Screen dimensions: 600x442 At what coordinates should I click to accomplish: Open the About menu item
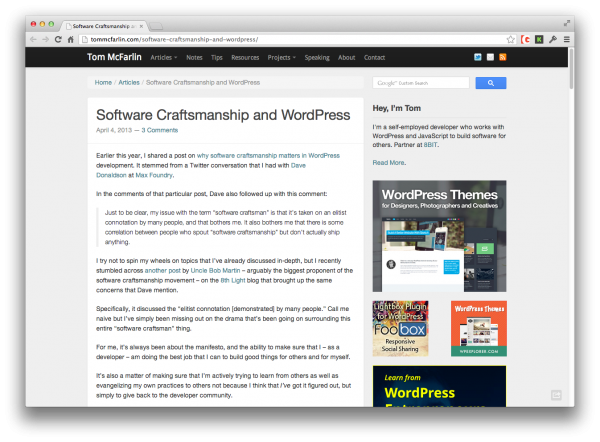click(346, 57)
